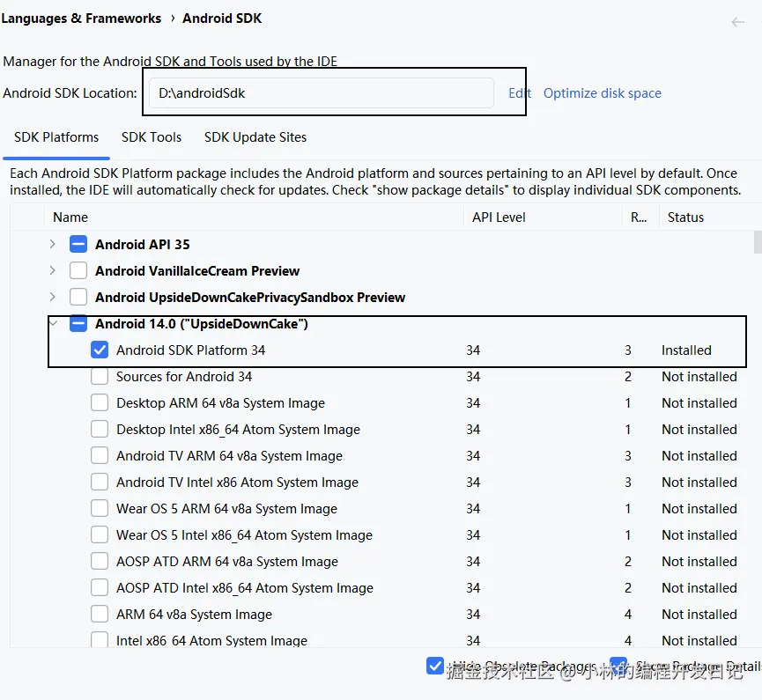Check Android VanillaIceCream Preview checkbox

(78, 270)
